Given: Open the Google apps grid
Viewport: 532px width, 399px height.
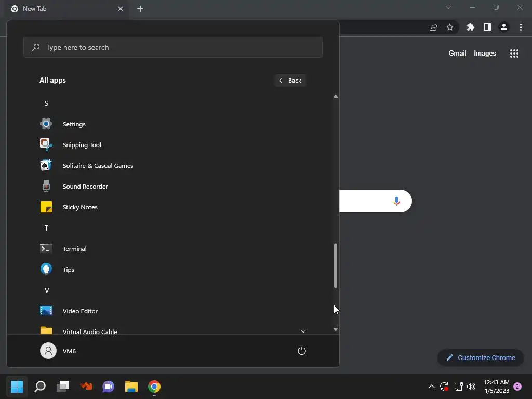Looking at the screenshot, I should (514, 54).
